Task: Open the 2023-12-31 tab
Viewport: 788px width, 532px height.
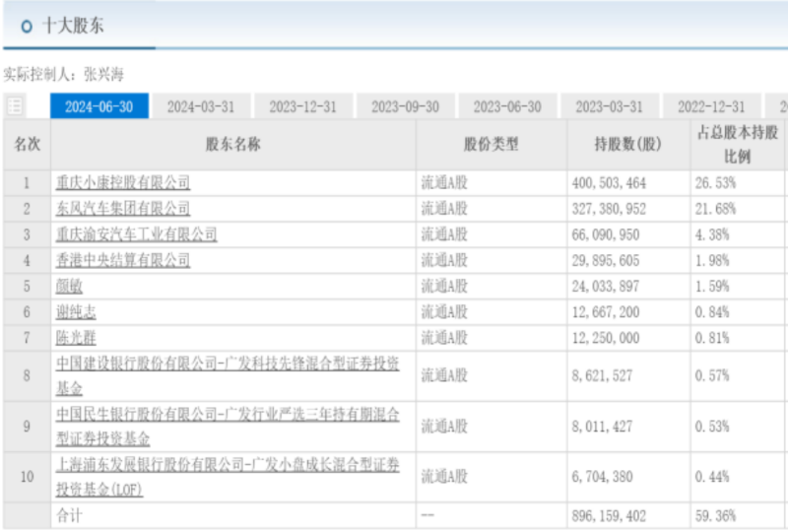Action: [x=303, y=106]
